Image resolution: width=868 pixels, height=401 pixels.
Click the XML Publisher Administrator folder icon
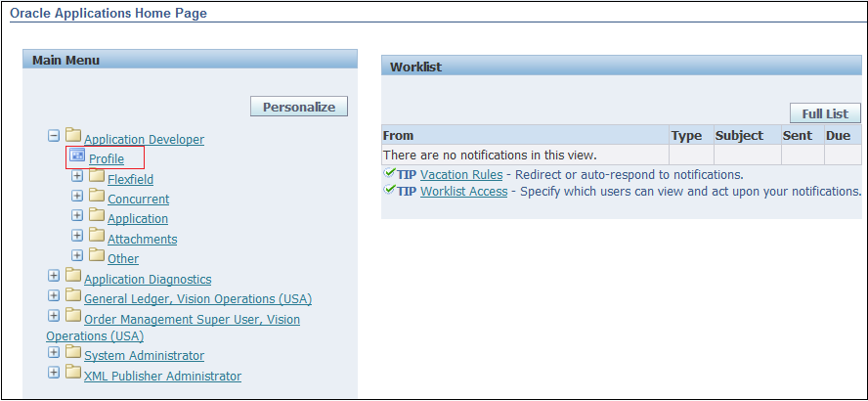pos(73,371)
